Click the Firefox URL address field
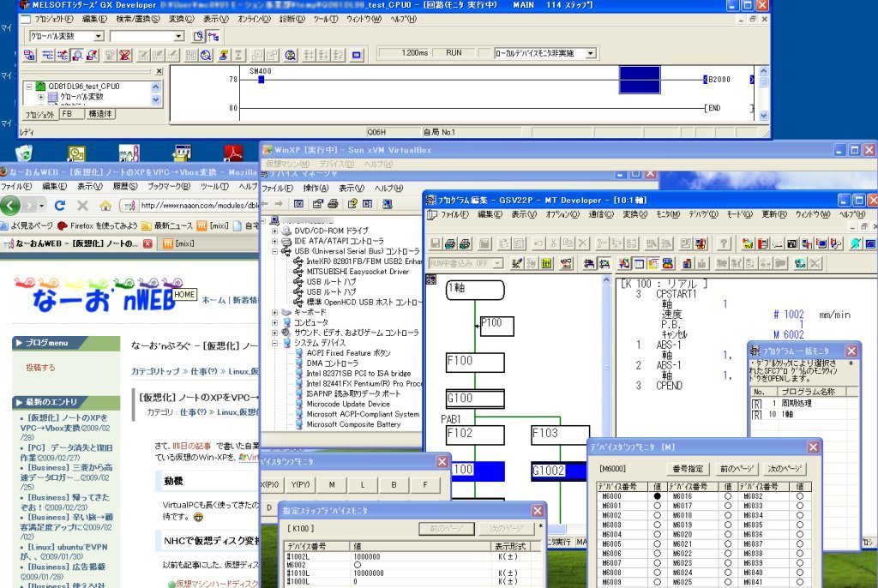The height and width of the screenshot is (588, 878). click(189, 206)
